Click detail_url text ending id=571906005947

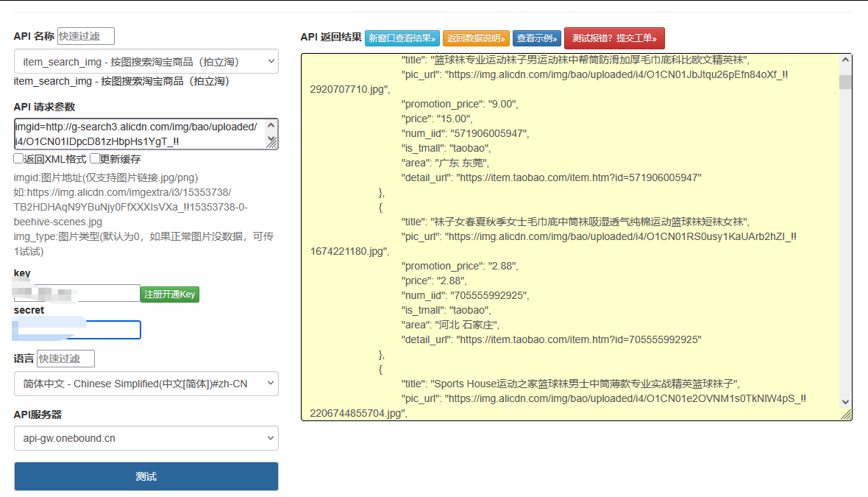pos(552,178)
